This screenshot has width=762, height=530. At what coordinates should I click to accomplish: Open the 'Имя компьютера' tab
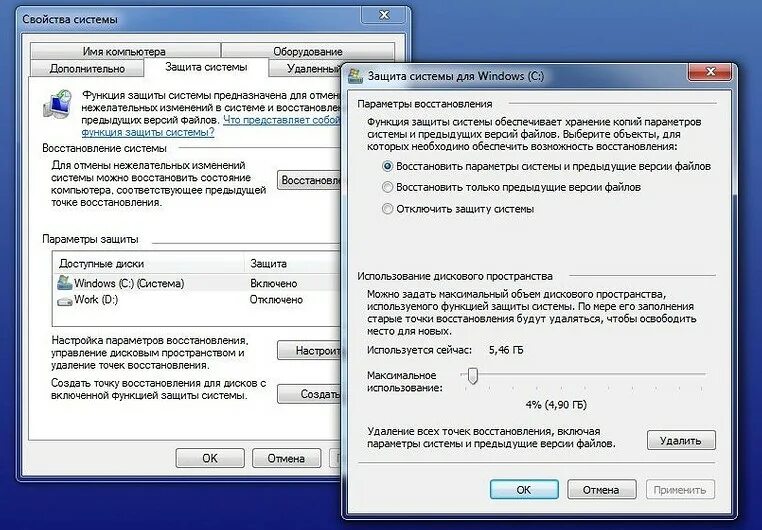[124, 51]
